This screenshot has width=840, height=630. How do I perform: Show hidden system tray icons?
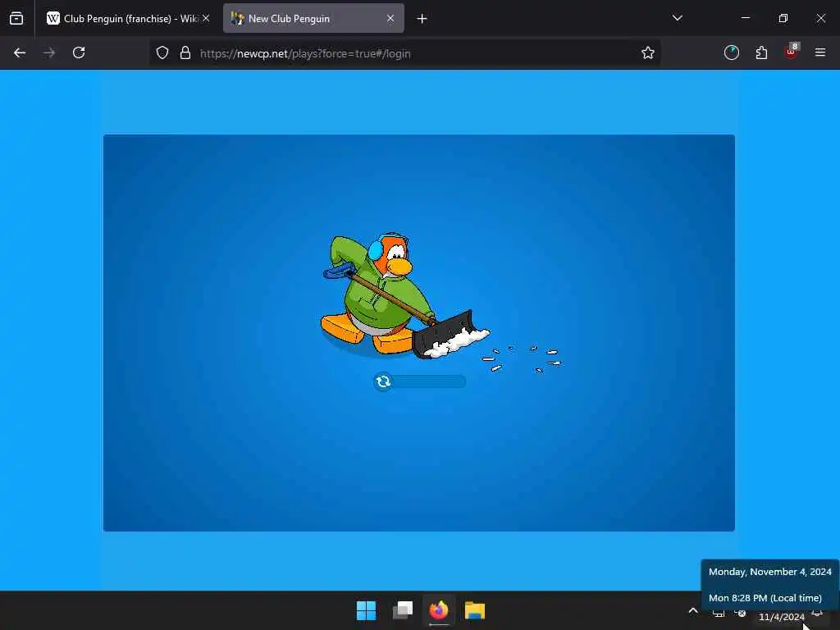[693, 610]
